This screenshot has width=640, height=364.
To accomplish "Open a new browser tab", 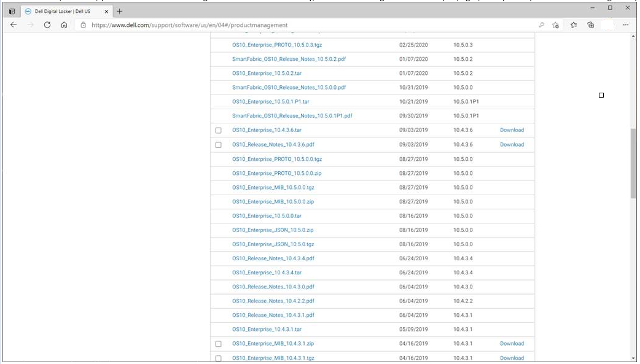I will point(119,12).
